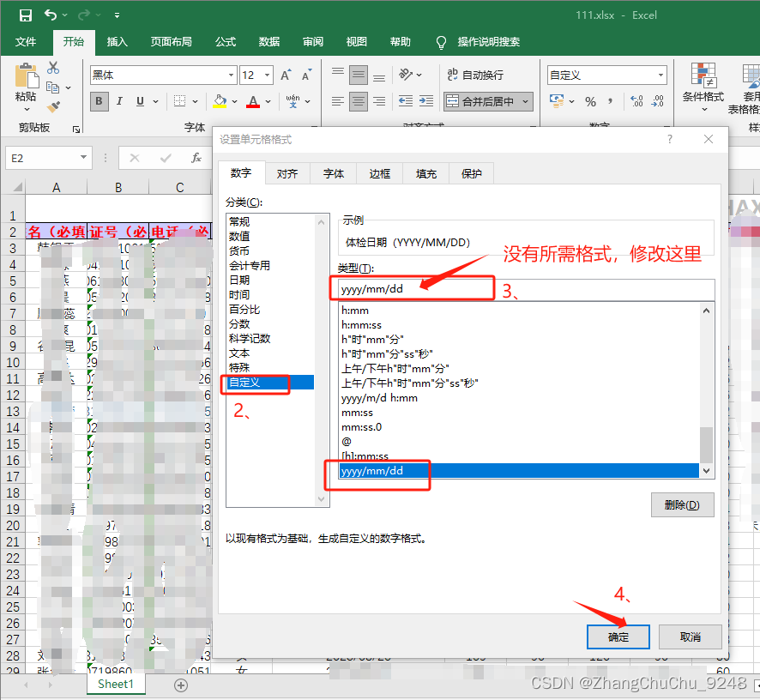
Task: Click type list scrollbar down arrow
Action: coord(707,471)
